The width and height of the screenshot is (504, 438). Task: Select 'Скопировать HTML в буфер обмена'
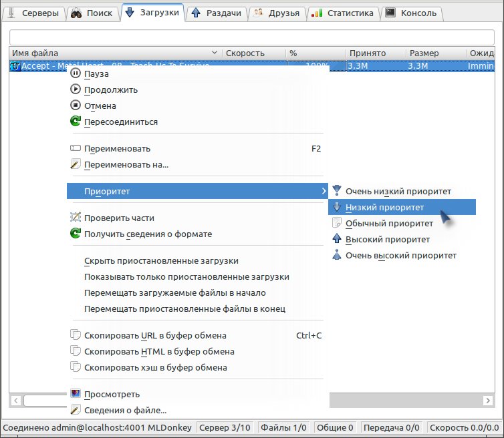197,351
